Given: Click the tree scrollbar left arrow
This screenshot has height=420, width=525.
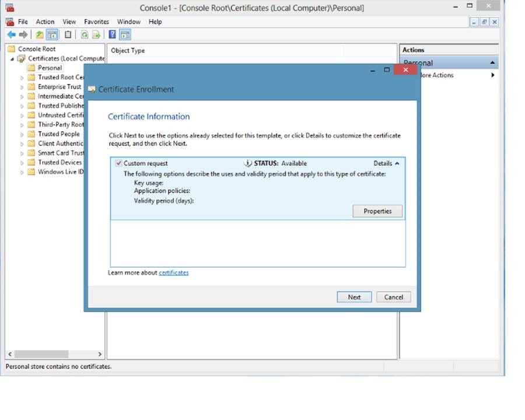Looking at the screenshot, I should click(x=10, y=354).
